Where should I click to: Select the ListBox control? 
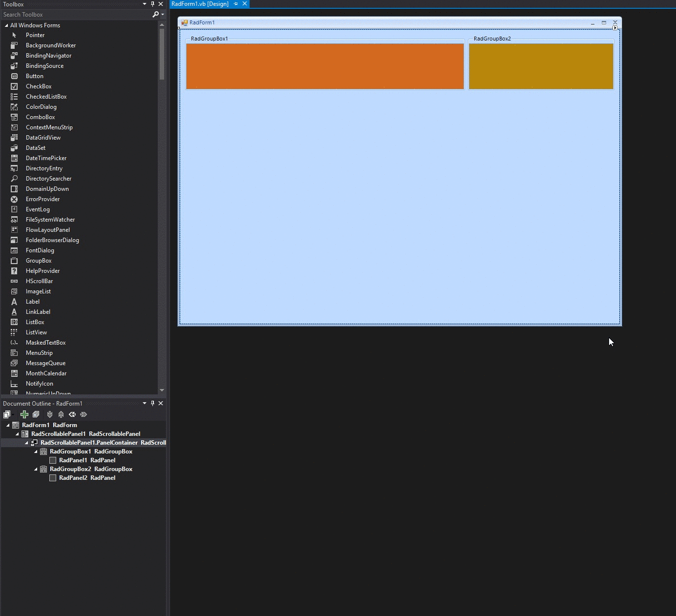pyautogui.click(x=35, y=322)
